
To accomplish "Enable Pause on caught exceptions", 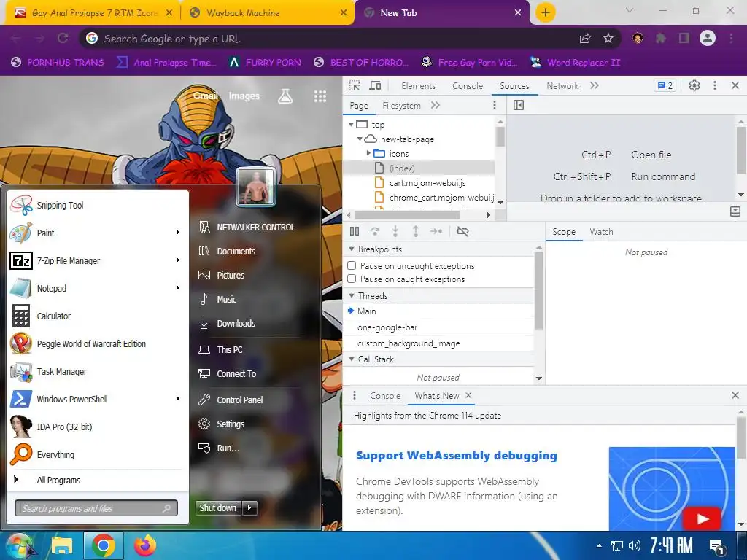I will (352, 279).
